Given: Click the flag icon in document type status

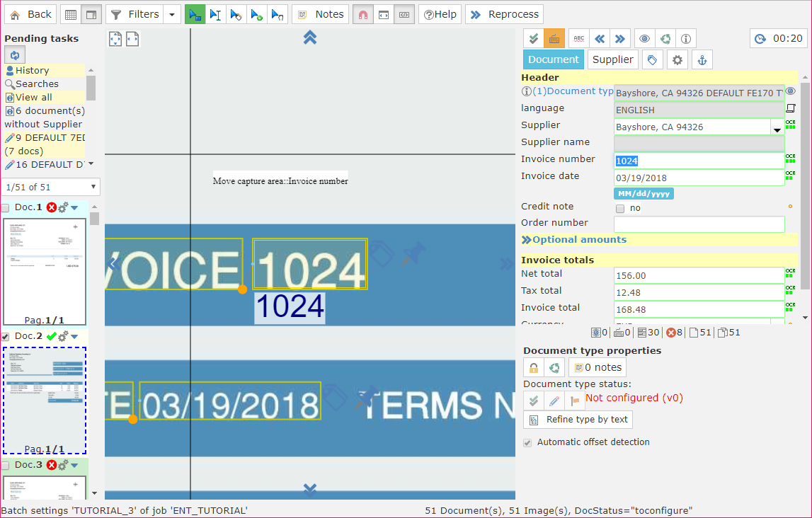Looking at the screenshot, I should point(574,401).
